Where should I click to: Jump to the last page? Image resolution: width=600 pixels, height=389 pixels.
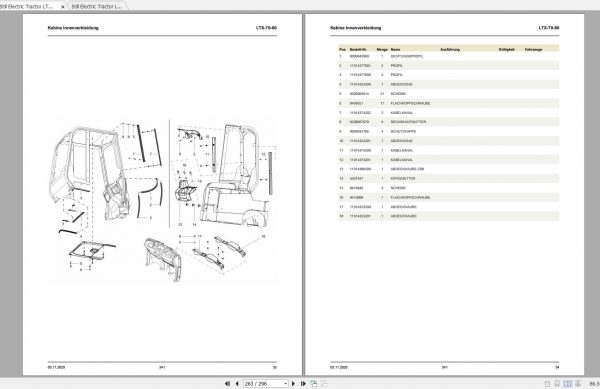click(x=303, y=383)
